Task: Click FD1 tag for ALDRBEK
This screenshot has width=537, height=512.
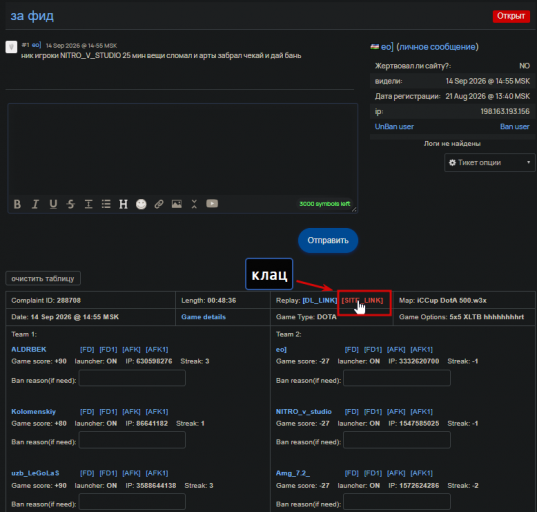Action: point(108,349)
